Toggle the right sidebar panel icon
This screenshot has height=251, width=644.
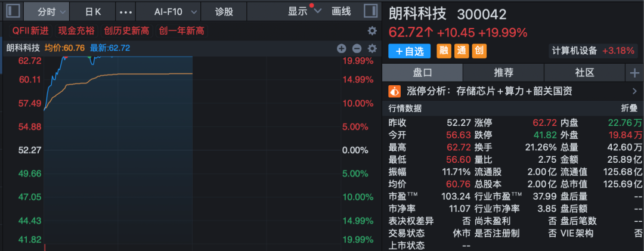tap(370, 11)
